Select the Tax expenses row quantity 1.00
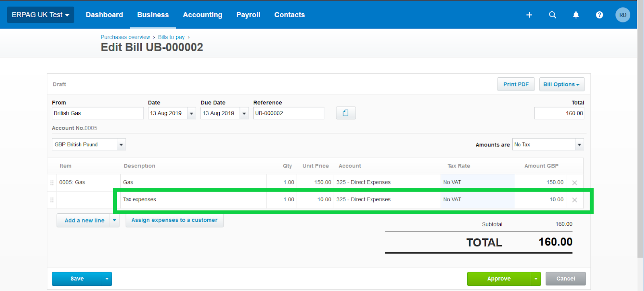 point(282,200)
